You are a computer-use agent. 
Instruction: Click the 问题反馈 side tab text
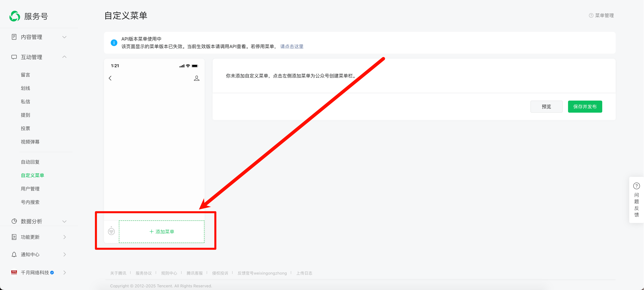(636, 205)
